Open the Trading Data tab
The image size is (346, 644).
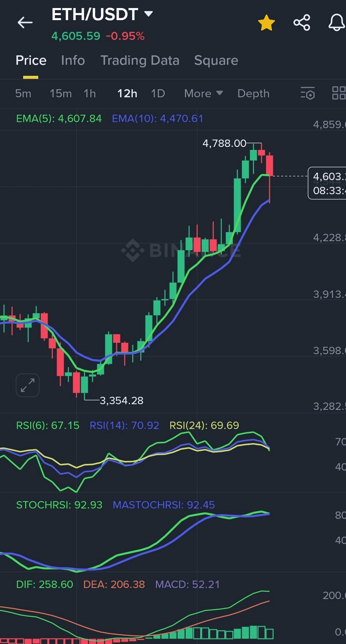coord(140,60)
